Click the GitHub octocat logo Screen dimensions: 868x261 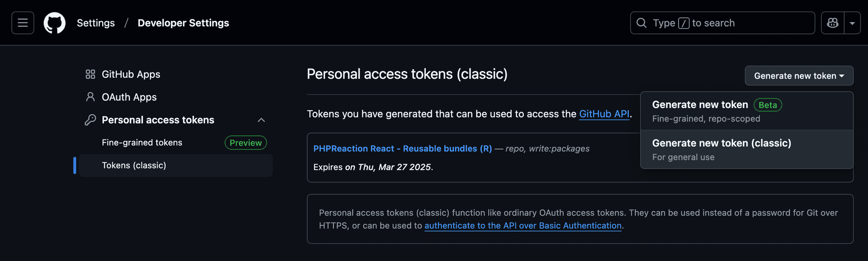[x=54, y=22]
